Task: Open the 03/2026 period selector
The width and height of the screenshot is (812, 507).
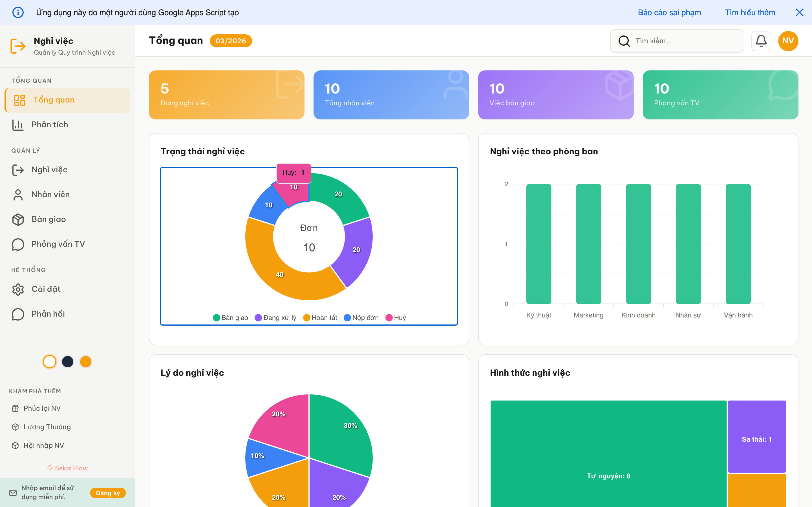Action: tap(231, 41)
